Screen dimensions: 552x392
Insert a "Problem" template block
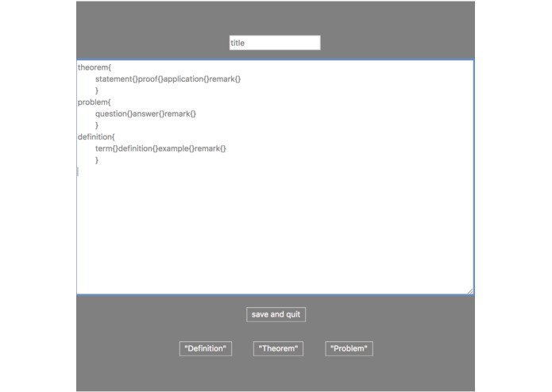pos(349,348)
